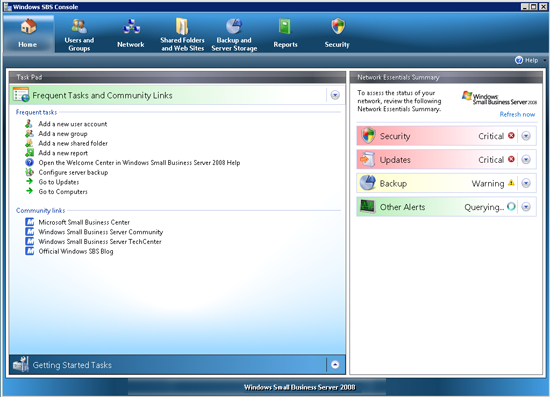
Task: Select the Network computers icon
Action: click(x=131, y=26)
